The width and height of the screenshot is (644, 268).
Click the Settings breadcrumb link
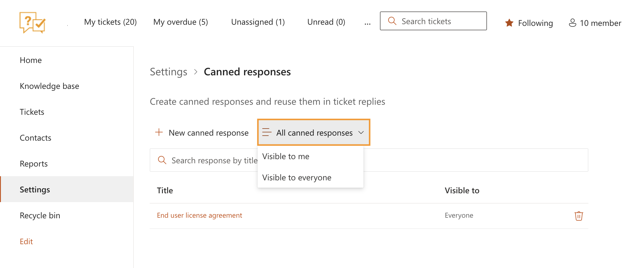pos(168,72)
